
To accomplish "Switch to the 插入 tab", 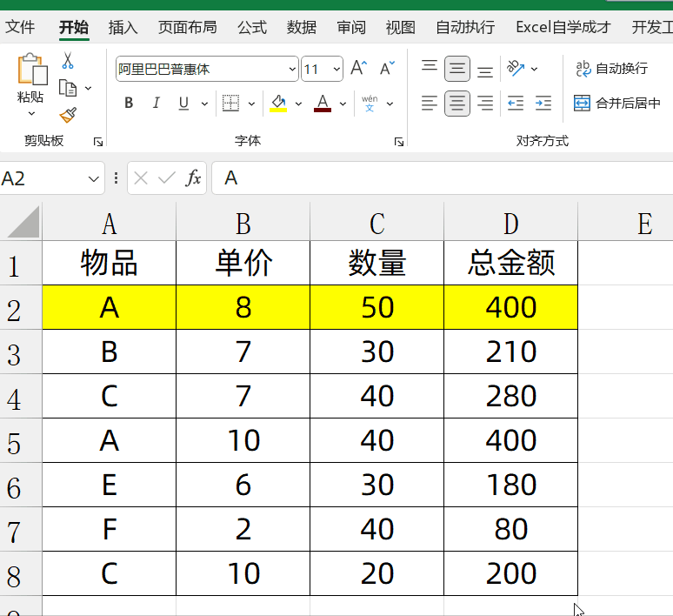I will [123, 27].
